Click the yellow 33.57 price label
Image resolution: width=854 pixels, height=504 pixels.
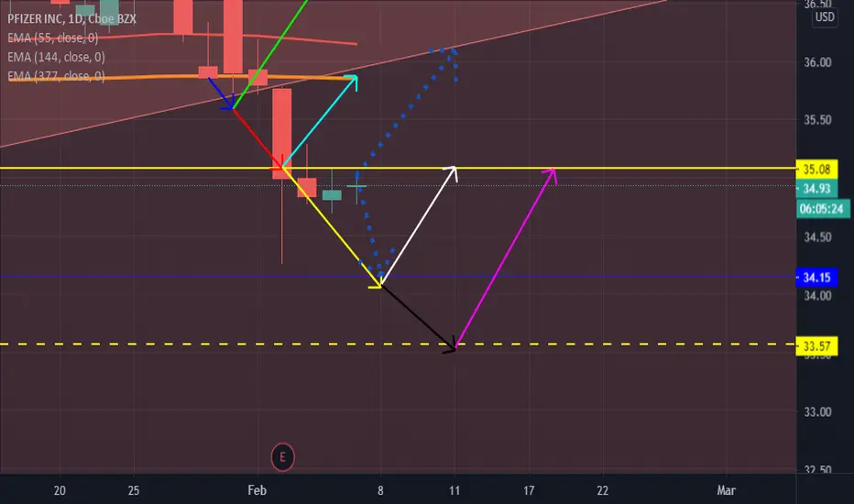(816, 346)
